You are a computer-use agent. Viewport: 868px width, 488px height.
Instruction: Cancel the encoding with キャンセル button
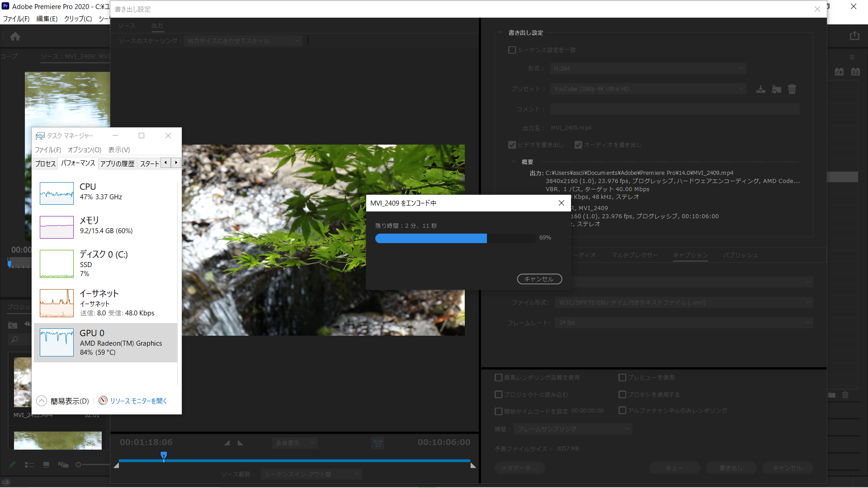[x=539, y=279]
